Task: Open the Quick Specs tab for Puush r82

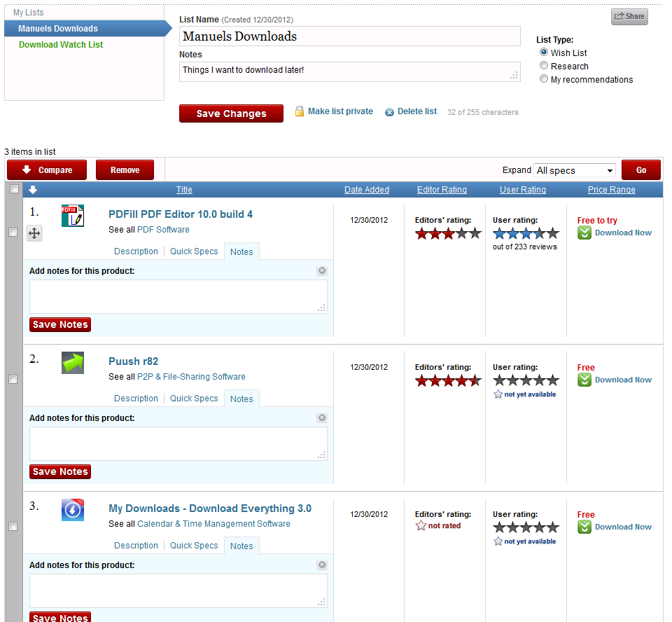Action: click(x=194, y=399)
